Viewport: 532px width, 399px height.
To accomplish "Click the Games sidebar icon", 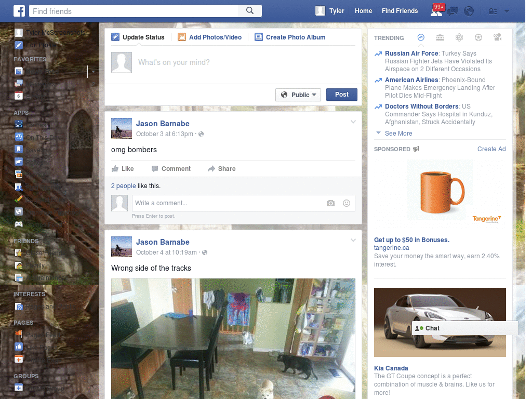I will (x=19, y=125).
